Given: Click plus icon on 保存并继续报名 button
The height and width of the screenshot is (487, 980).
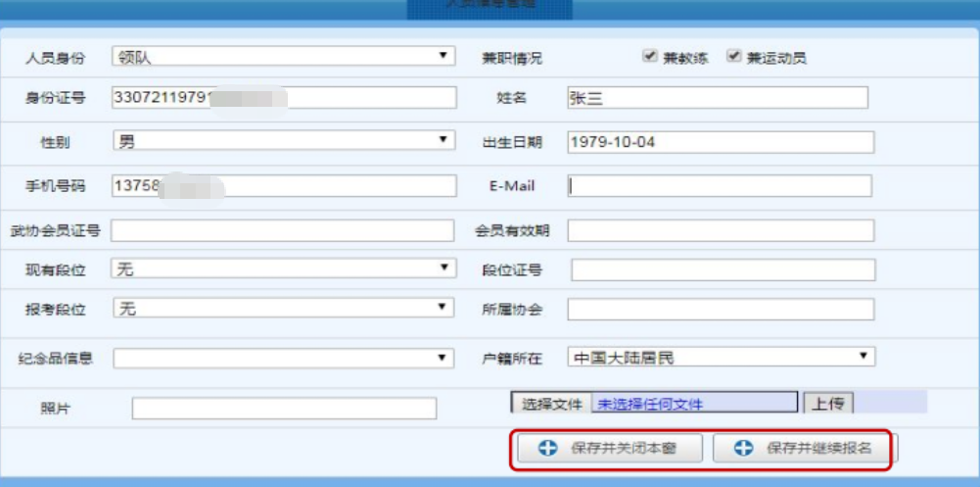Looking at the screenshot, I should pos(744,449).
